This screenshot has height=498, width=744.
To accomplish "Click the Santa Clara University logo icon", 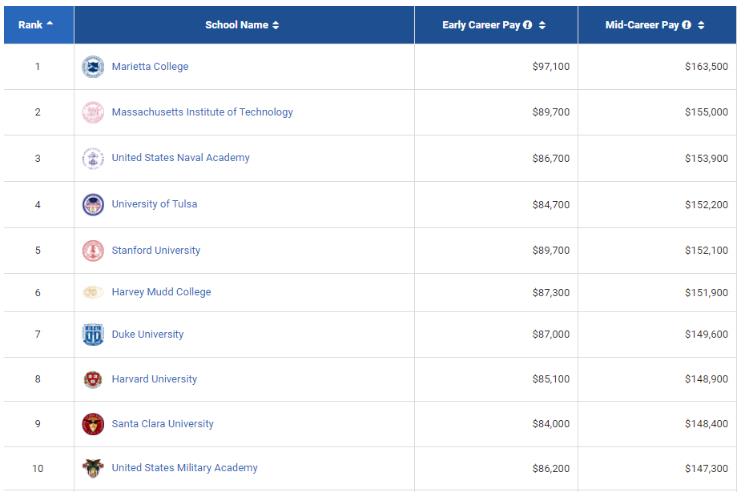I will click(x=93, y=424).
